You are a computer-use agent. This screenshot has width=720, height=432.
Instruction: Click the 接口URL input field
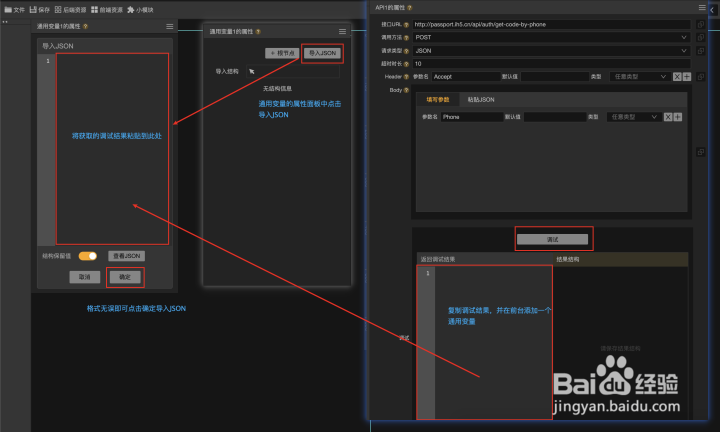(551, 24)
